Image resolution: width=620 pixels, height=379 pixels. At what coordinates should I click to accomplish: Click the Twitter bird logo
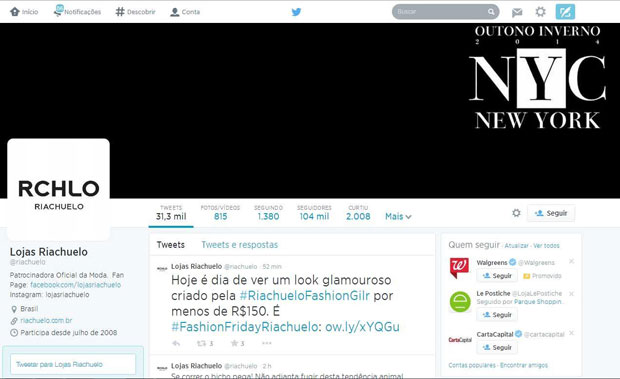296,12
